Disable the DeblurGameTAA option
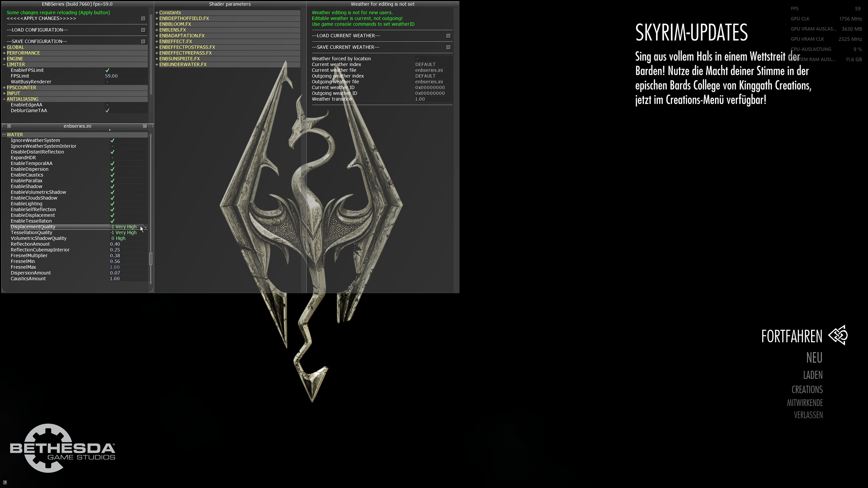Viewport: 868px width, 488px height. (x=107, y=110)
